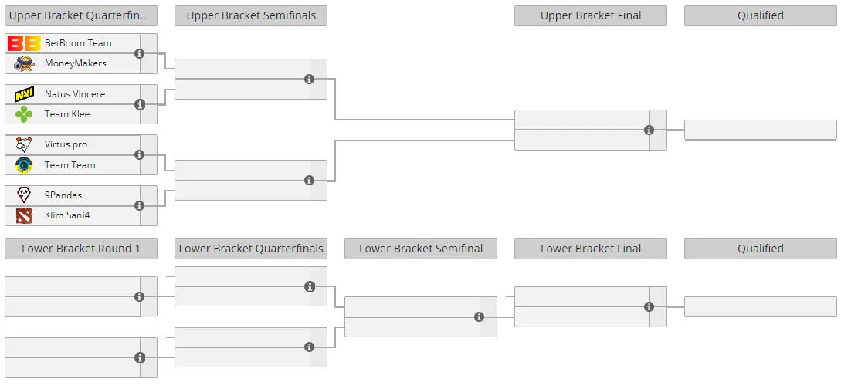Click the Lower Bracket Quarterfinals header
Viewport: 868px width, 386px height.
(x=251, y=249)
